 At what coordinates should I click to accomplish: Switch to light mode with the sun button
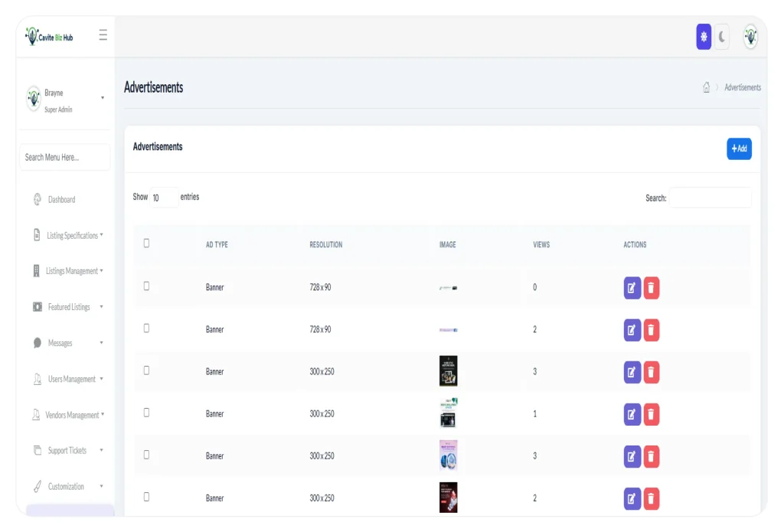click(704, 37)
